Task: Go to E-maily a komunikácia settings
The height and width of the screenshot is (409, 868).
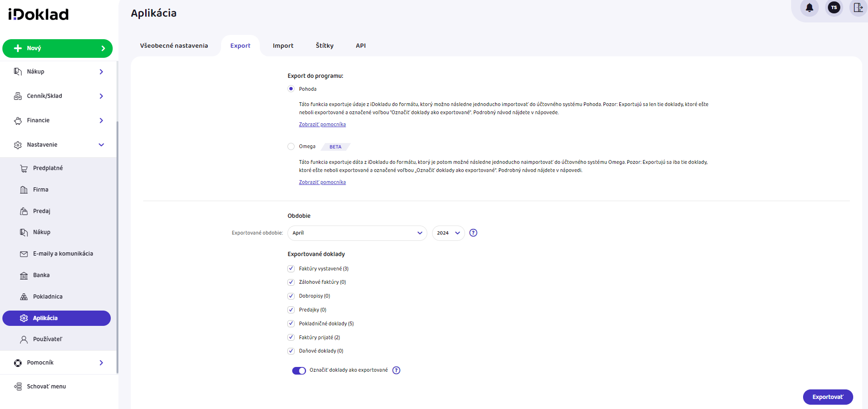Action: [63, 254]
